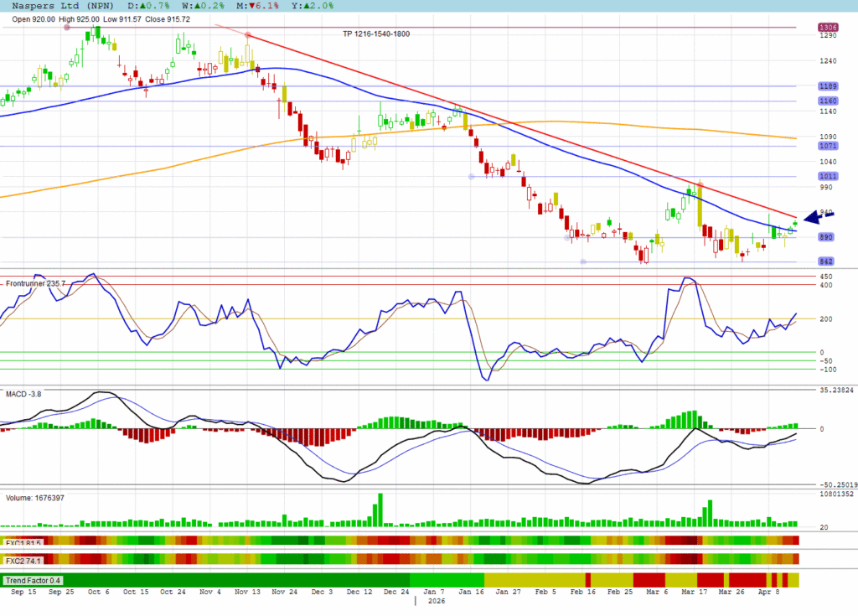Select the 1071 price level tag
Image resolution: width=858 pixels, height=616 pixels.
pyautogui.click(x=828, y=146)
